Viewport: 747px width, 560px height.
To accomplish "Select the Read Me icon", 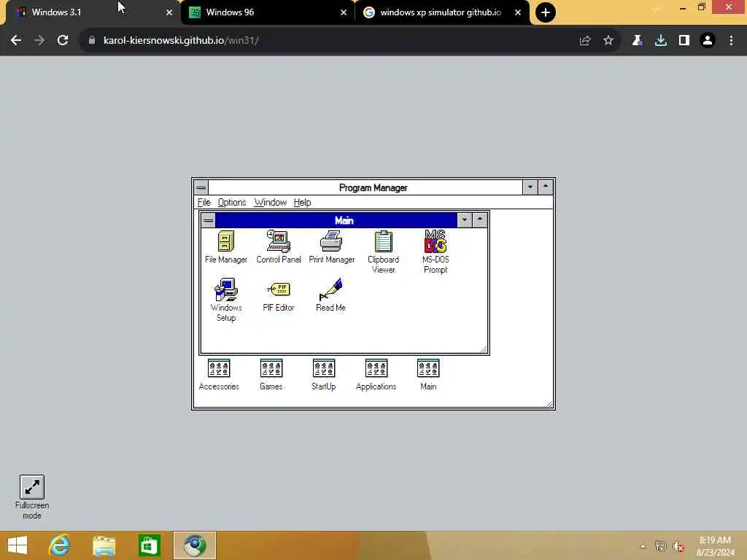I will [x=330, y=295].
